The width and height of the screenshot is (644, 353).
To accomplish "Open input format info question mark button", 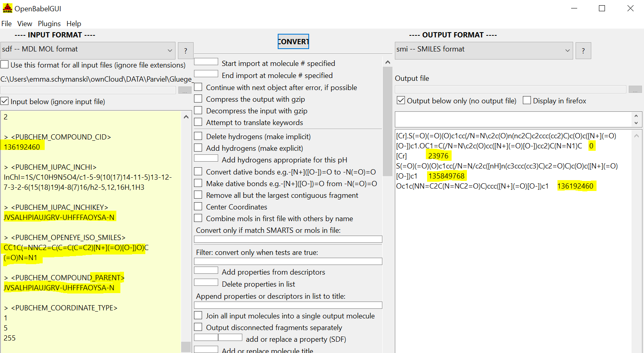I will click(x=186, y=51).
